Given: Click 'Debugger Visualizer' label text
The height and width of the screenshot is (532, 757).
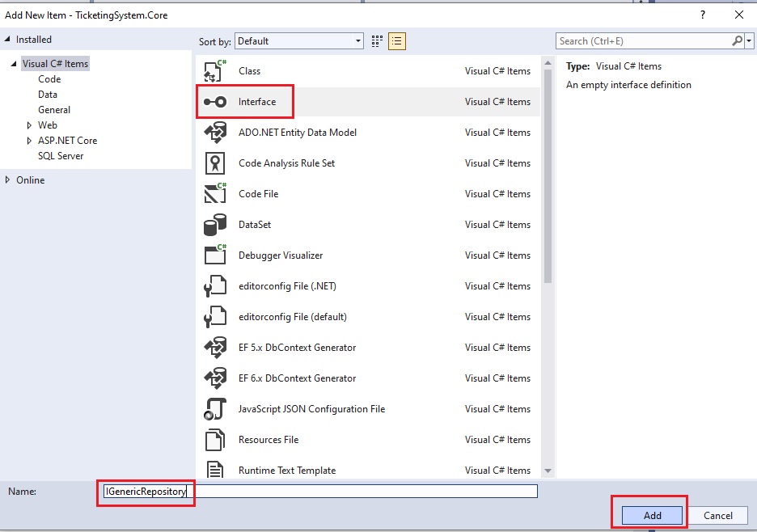Looking at the screenshot, I should pyautogui.click(x=281, y=255).
